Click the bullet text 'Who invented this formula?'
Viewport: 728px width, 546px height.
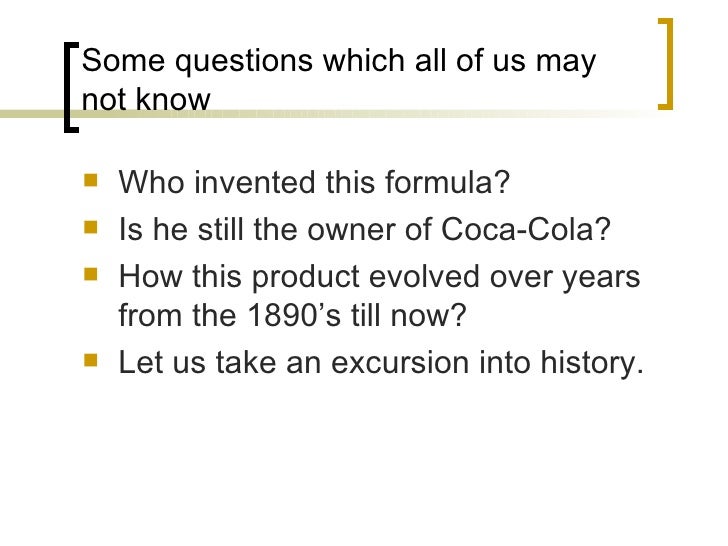pyautogui.click(x=314, y=182)
